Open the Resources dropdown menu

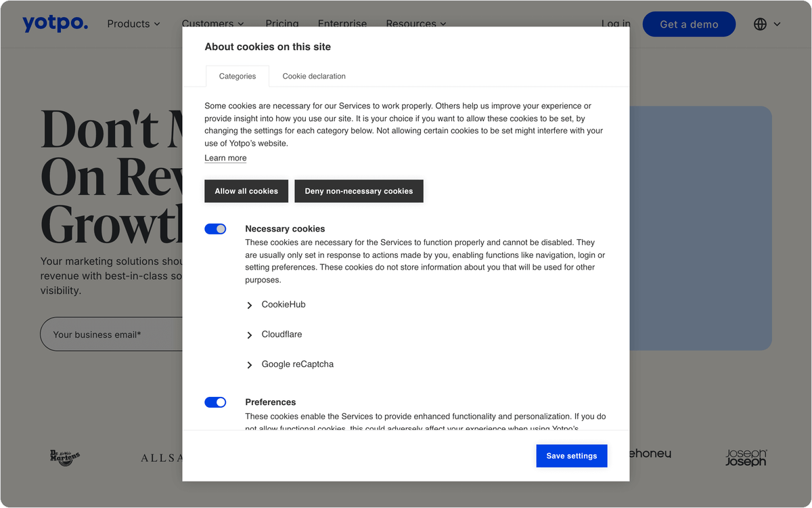416,24
